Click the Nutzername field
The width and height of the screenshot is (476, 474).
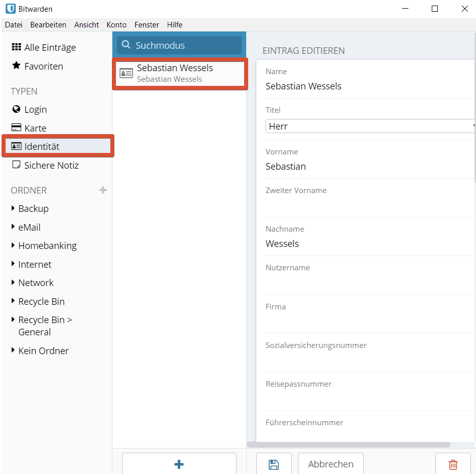[368, 282]
